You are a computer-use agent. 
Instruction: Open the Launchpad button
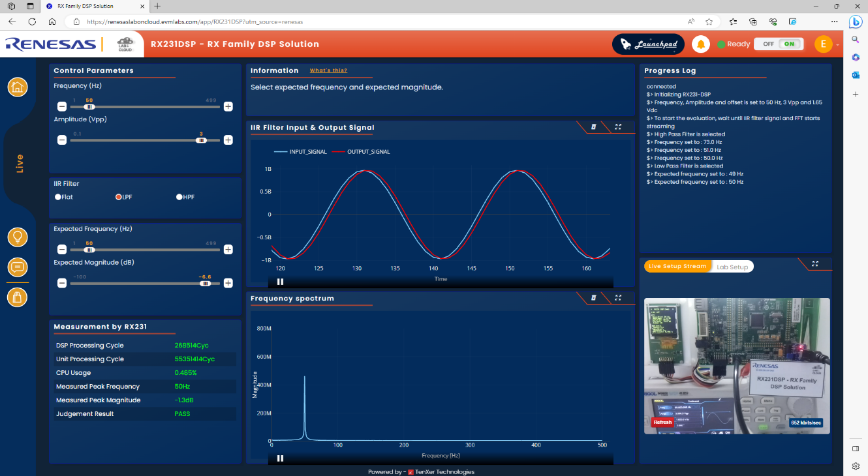(x=648, y=44)
